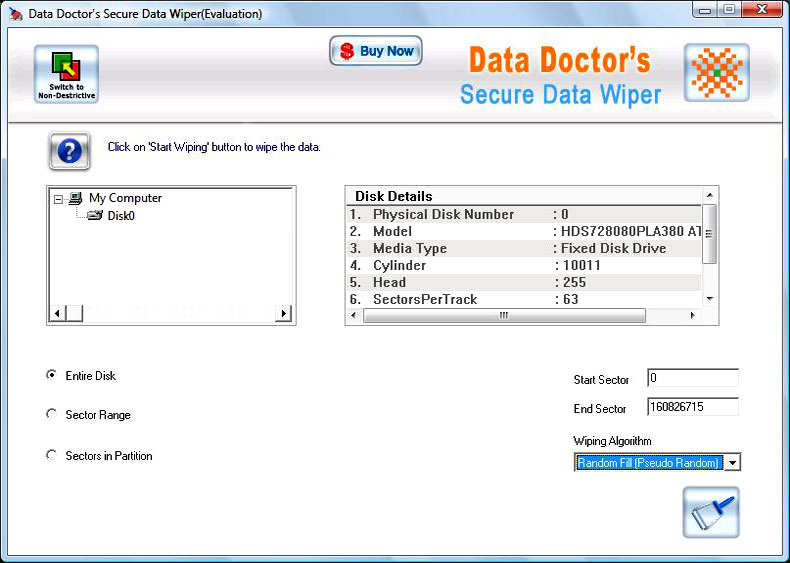790x563 pixels.
Task: Close the Secure Data Wiper window
Action: click(762, 10)
